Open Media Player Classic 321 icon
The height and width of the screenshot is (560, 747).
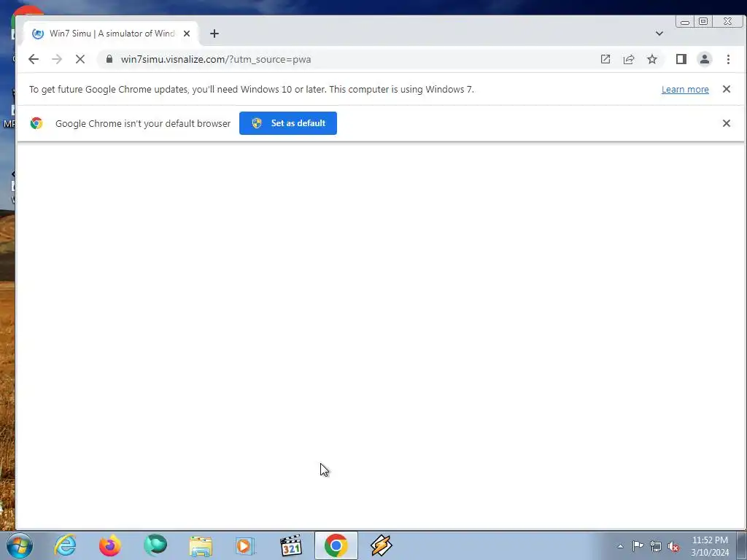click(x=290, y=545)
